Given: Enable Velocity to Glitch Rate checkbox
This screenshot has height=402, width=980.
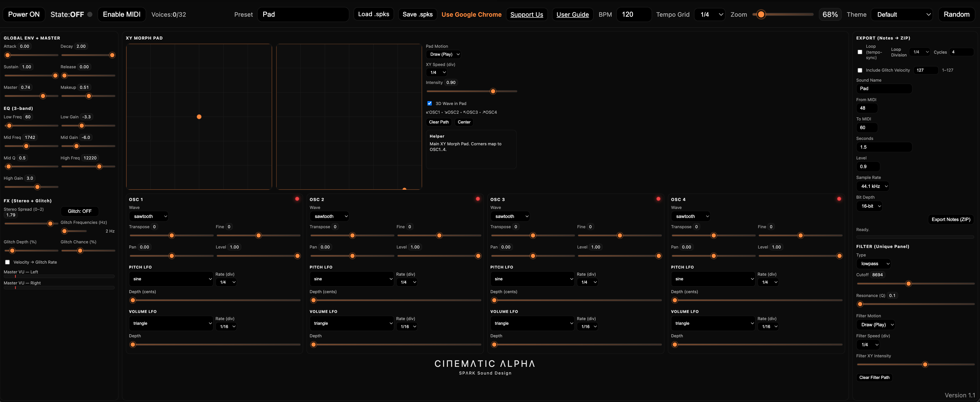Looking at the screenshot, I should point(8,262).
